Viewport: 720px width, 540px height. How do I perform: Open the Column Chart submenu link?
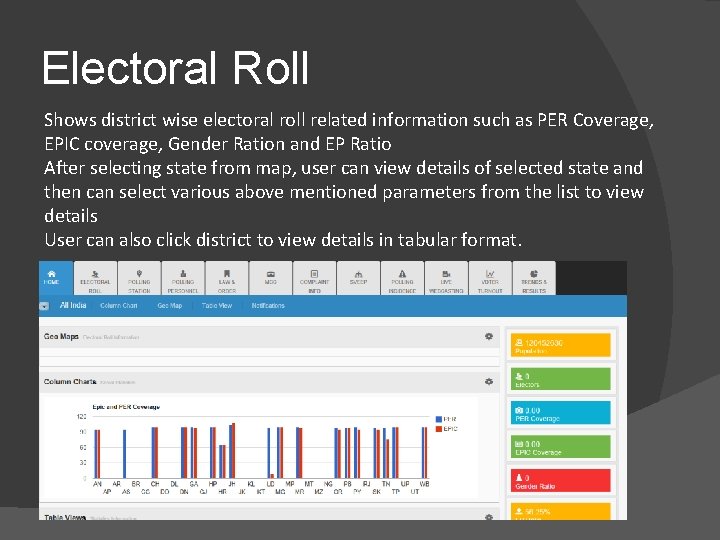(118, 305)
